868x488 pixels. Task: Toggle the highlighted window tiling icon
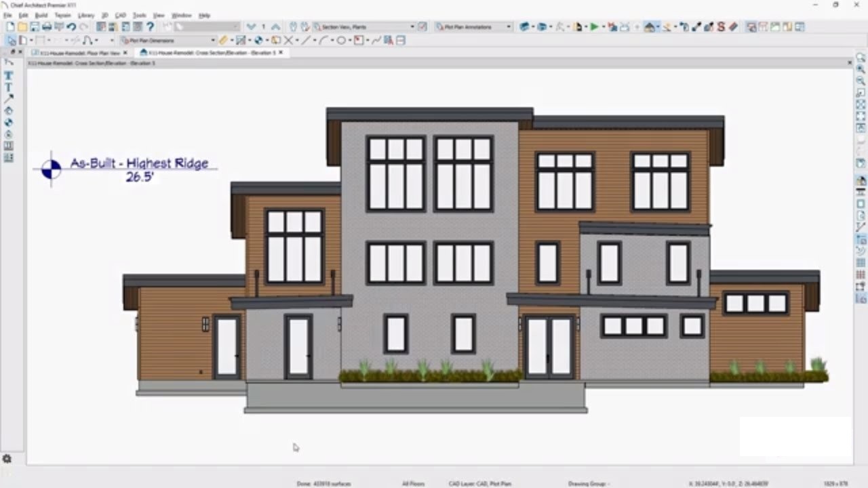[x=751, y=26]
